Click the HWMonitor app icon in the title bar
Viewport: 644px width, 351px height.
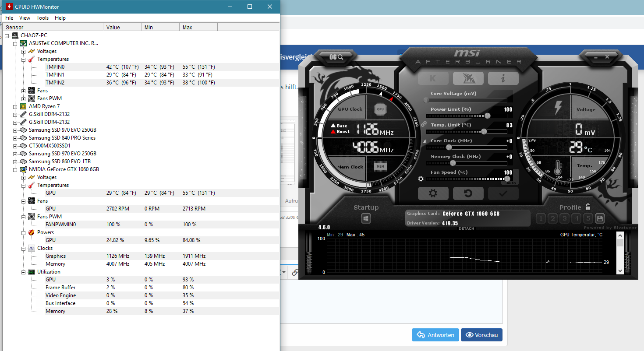pos(9,7)
